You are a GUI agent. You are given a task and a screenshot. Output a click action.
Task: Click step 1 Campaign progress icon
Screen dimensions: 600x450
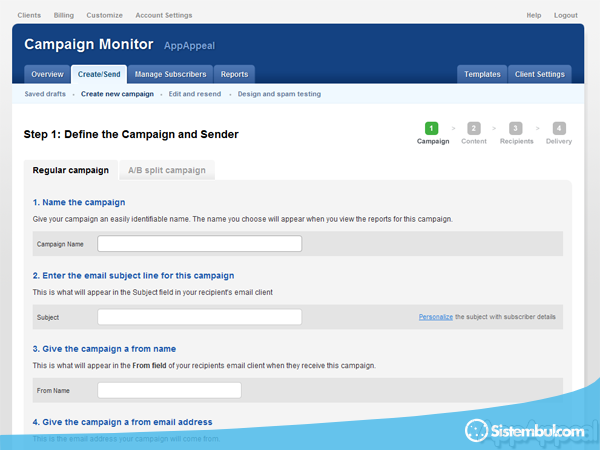432,128
